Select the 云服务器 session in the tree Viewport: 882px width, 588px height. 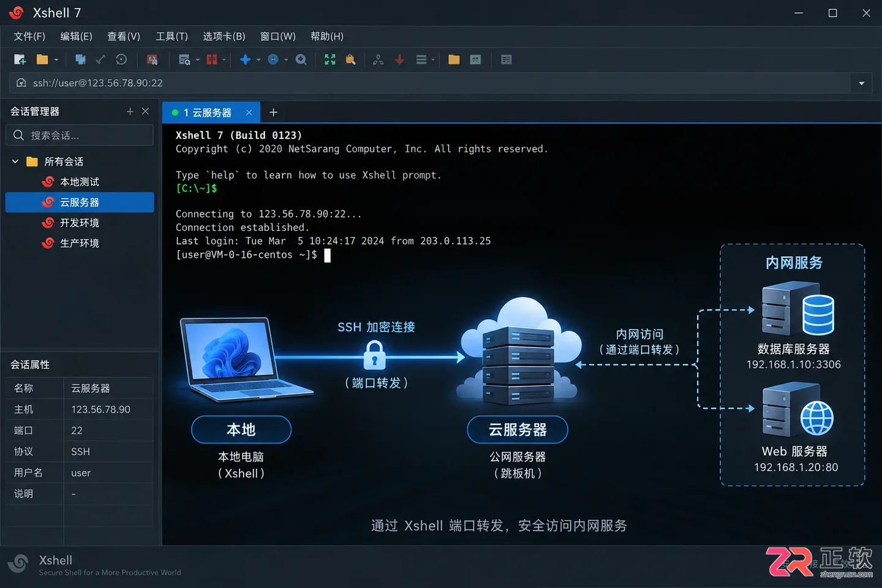[x=80, y=202]
